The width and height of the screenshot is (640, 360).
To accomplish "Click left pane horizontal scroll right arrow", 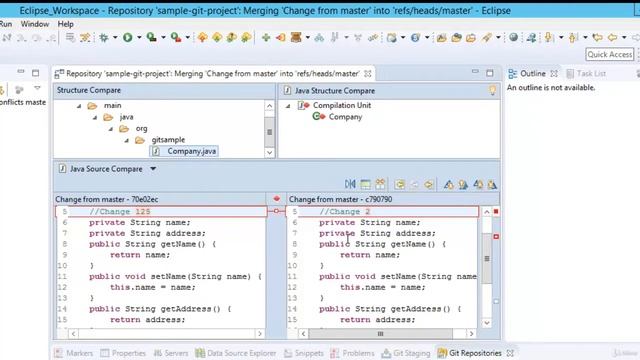I will tap(260, 334).
